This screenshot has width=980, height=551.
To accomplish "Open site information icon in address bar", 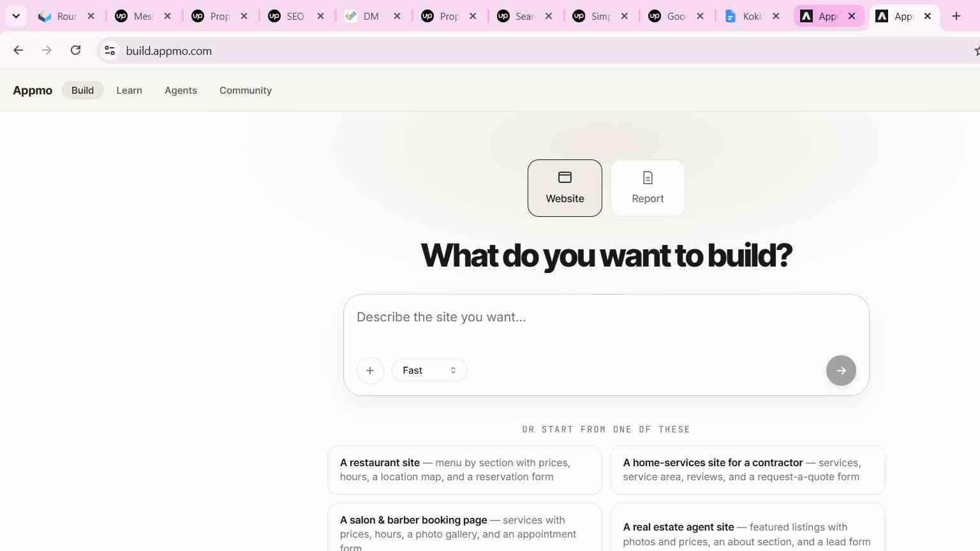I will 110,50.
